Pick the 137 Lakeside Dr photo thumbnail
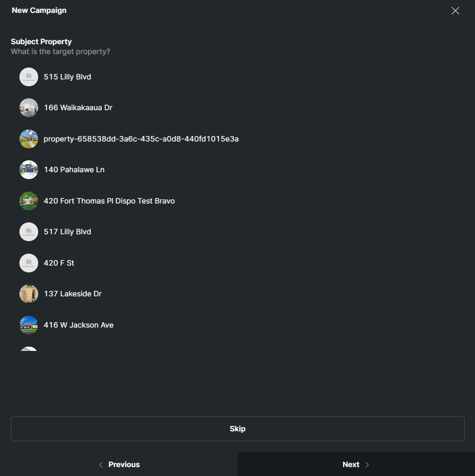This screenshot has height=476, width=475. coord(29,294)
